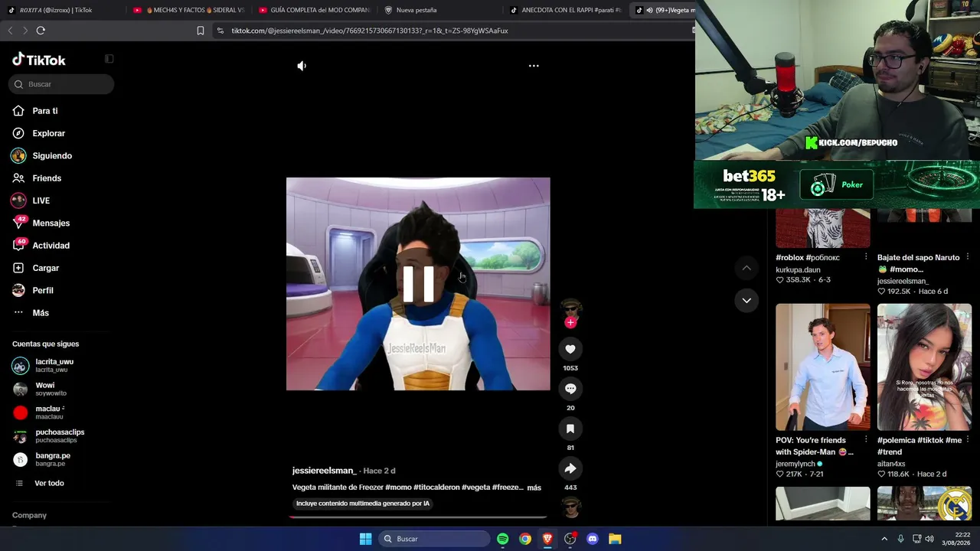
Task: Open the kurkupa.daun creator link
Action: 798,269
